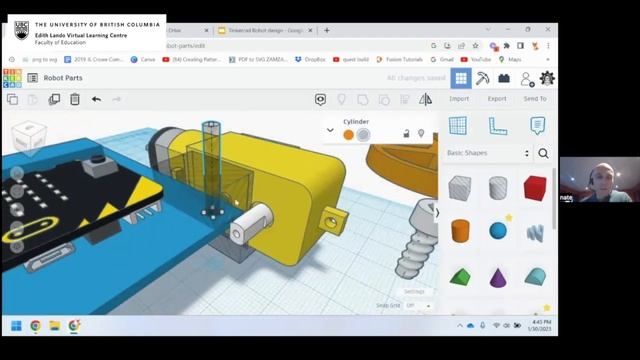Screen dimensions: 640x360
Task: Open the Maps bookmark
Action: point(510,60)
